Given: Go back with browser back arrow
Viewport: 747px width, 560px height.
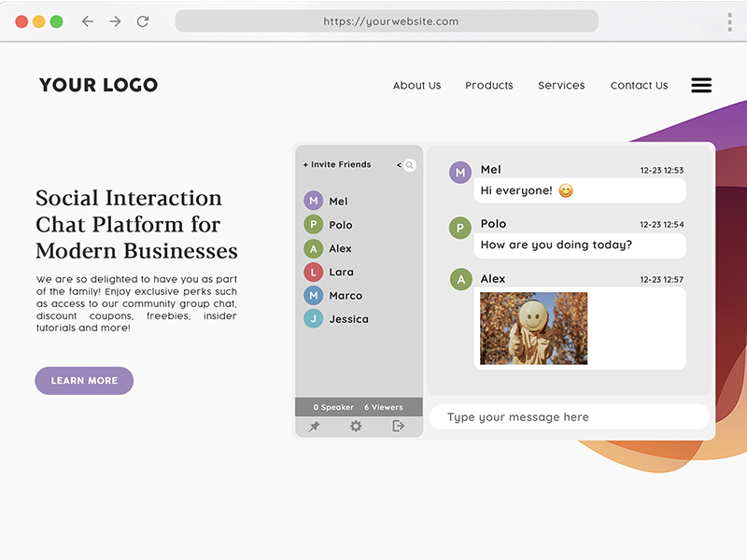Looking at the screenshot, I should [x=88, y=21].
